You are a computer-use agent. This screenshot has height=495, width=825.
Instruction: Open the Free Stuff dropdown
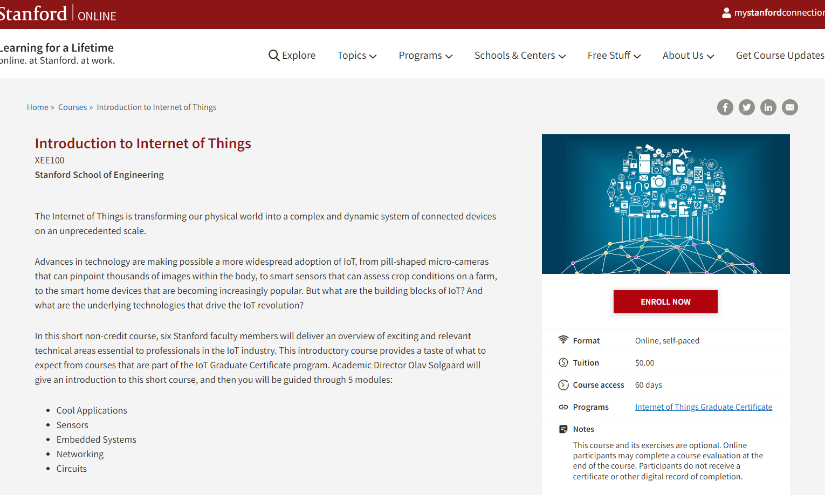(x=614, y=56)
